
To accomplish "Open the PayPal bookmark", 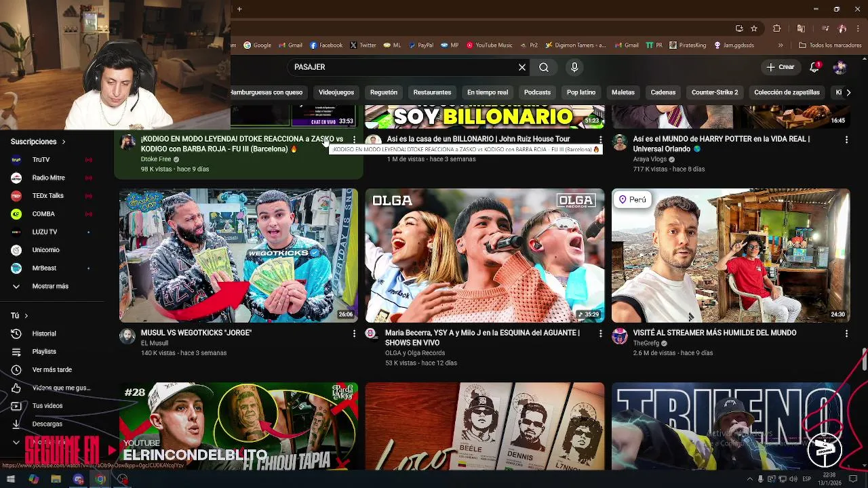I will click(x=420, y=45).
